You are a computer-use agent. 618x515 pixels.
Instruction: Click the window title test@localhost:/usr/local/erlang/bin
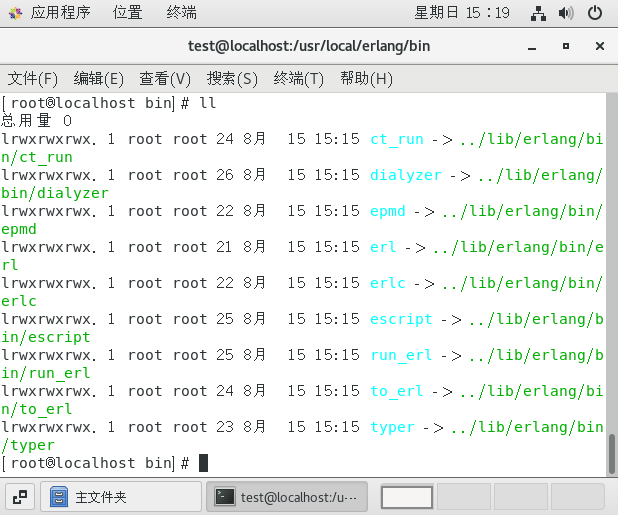[x=309, y=46]
